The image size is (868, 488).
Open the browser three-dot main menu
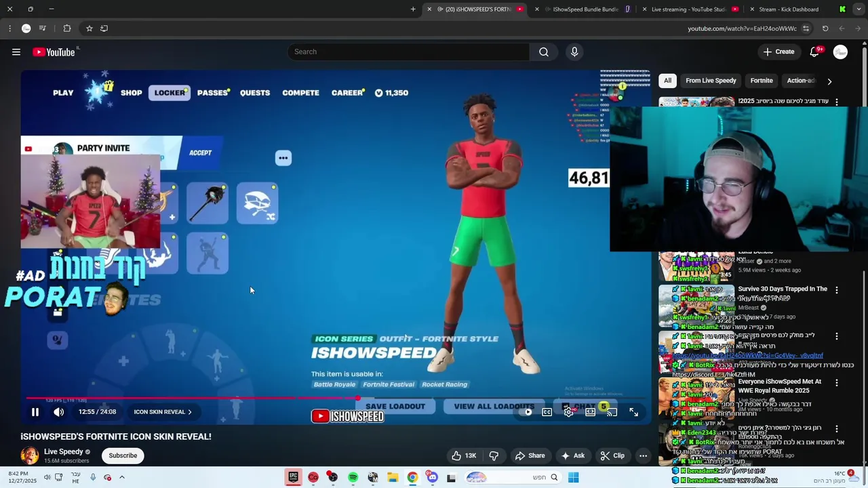pyautogui.click(x=9, y=28)
